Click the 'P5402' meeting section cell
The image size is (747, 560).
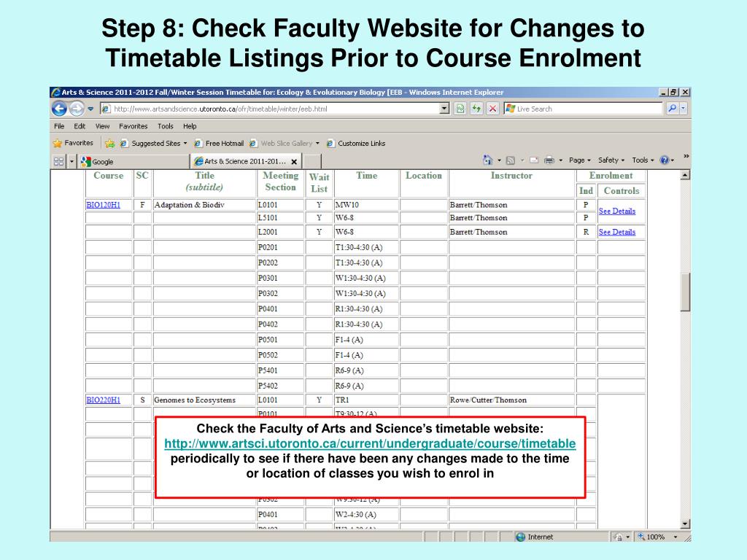coord(281,386)
